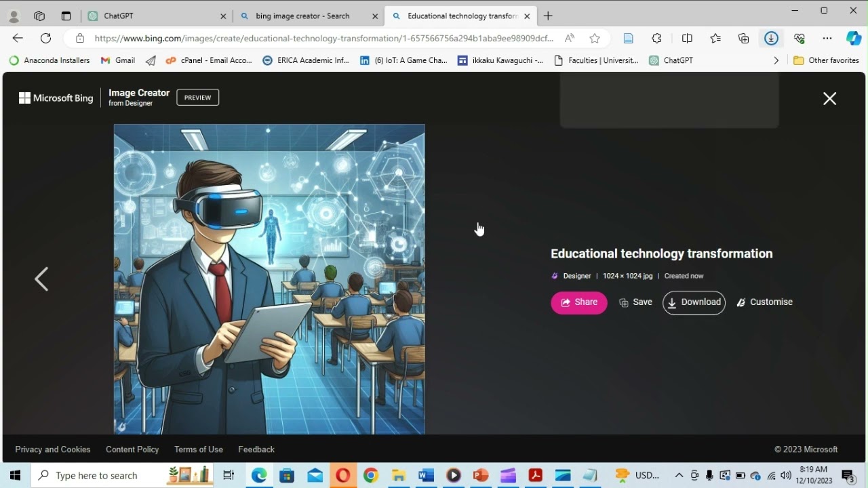Viewport: 868px width, 488px height.
Task: Open cPanel Email Accounts bookmark
Action: click(x=209, y=60)
